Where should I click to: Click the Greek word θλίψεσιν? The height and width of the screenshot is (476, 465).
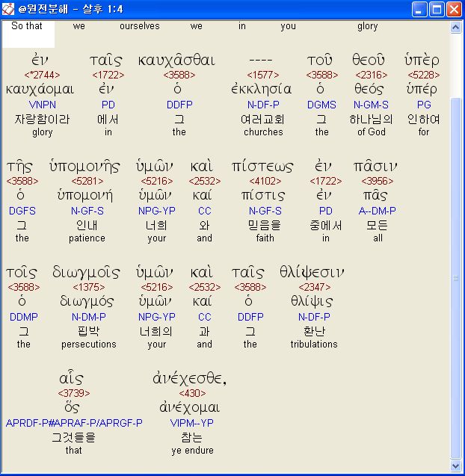(312, 272)
